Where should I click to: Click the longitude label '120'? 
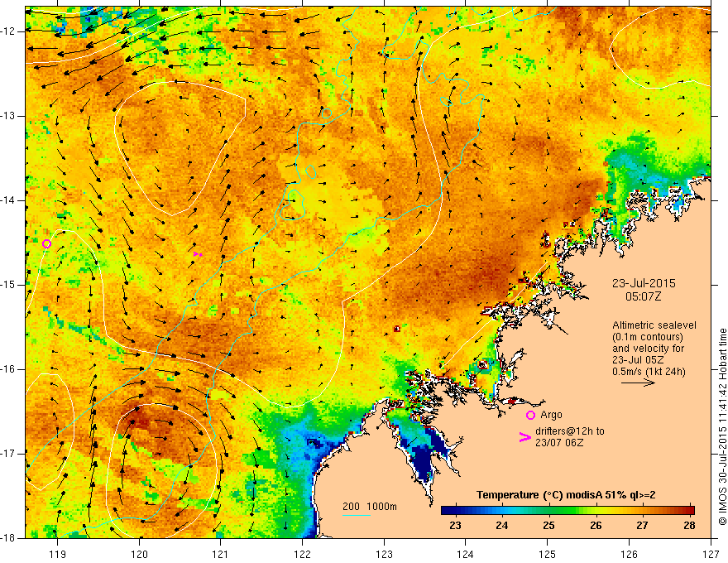(139, 554)
